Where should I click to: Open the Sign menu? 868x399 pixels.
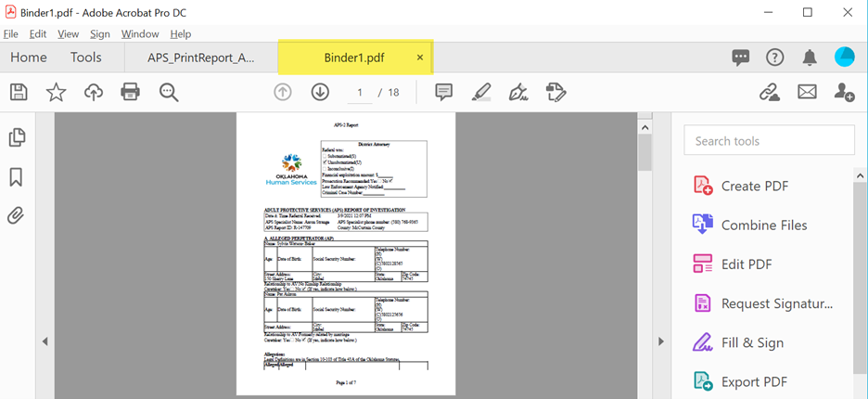coord(100,34)
